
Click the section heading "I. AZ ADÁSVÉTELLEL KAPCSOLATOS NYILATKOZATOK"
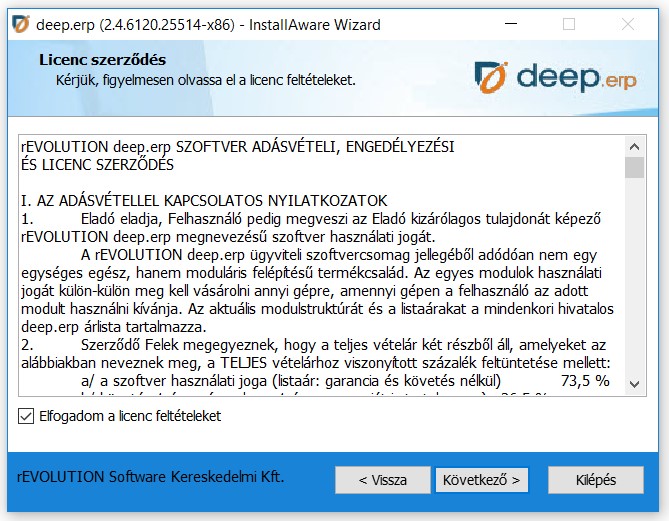tap(203, 201)
